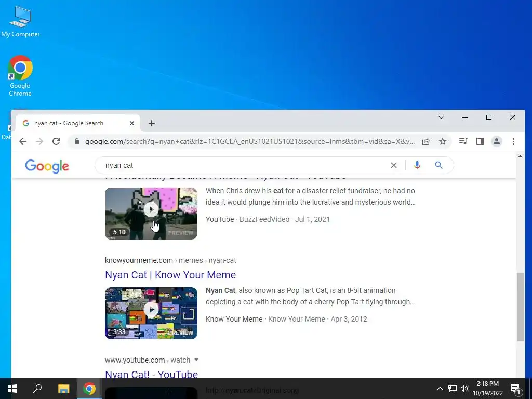Screen dimensions: 532x399
Task: Show hidden system tray icons
Action: click(x=440, y=389)
